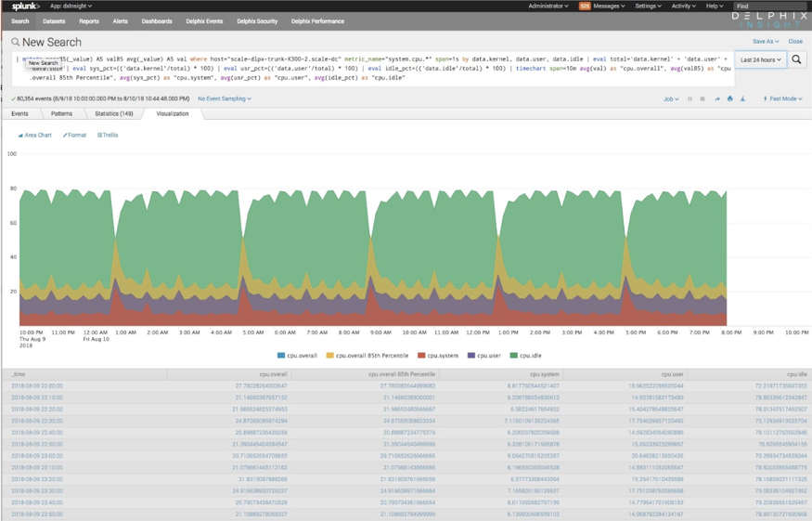Open the Save As menu

tap(764, 42)
